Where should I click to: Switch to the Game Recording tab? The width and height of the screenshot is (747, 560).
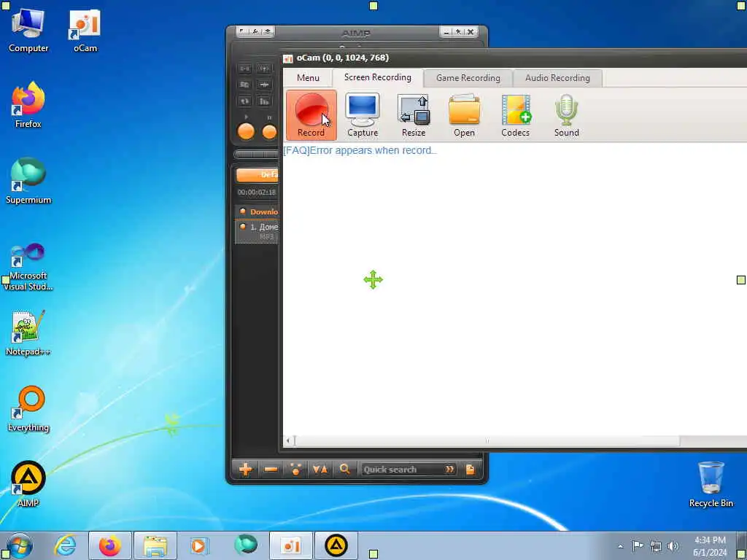(x=468, y=77)
